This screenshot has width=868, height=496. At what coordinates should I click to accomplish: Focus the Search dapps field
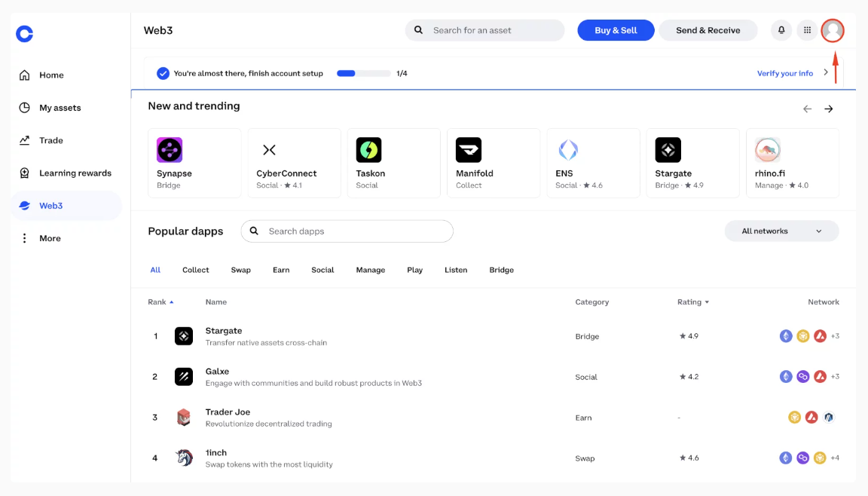347,231
